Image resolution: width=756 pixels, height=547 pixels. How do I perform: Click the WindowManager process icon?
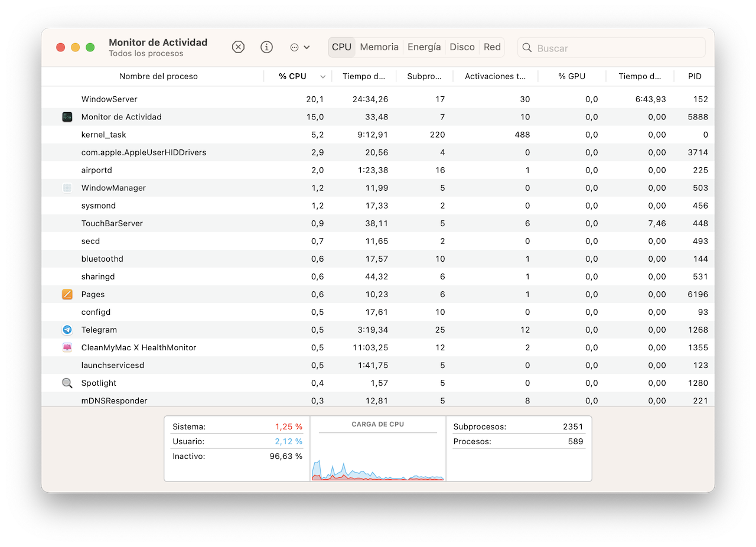pos(67,188)
